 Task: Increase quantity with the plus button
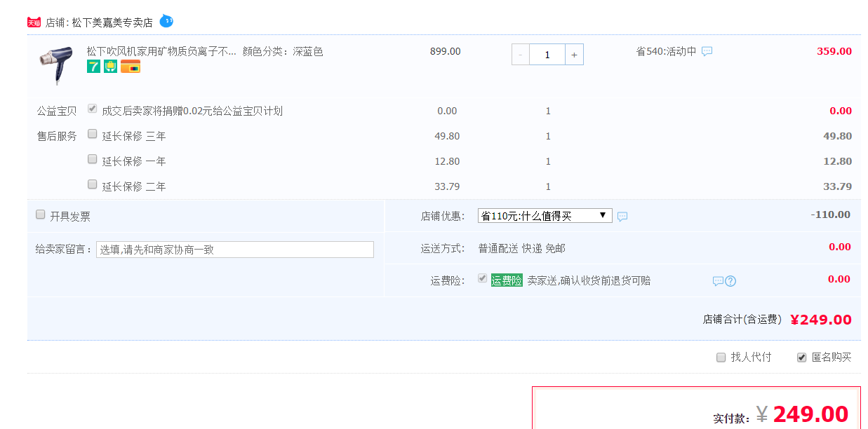[574, 55]
